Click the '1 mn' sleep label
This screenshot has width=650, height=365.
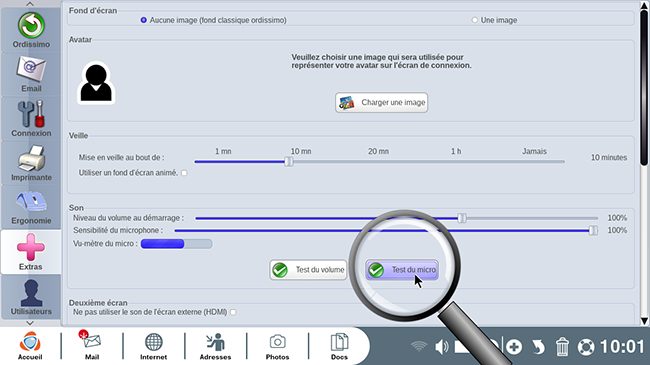point(223,151)
